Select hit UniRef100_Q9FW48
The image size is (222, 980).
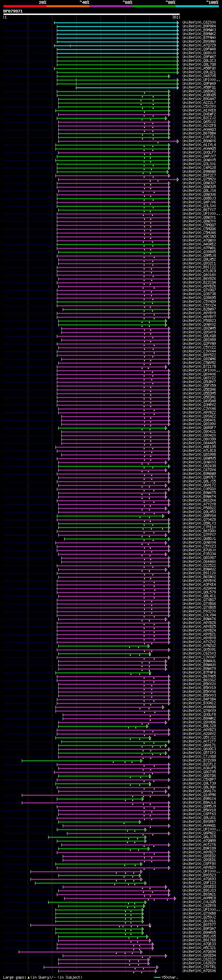pyautogui.click(x=199, y=49)
